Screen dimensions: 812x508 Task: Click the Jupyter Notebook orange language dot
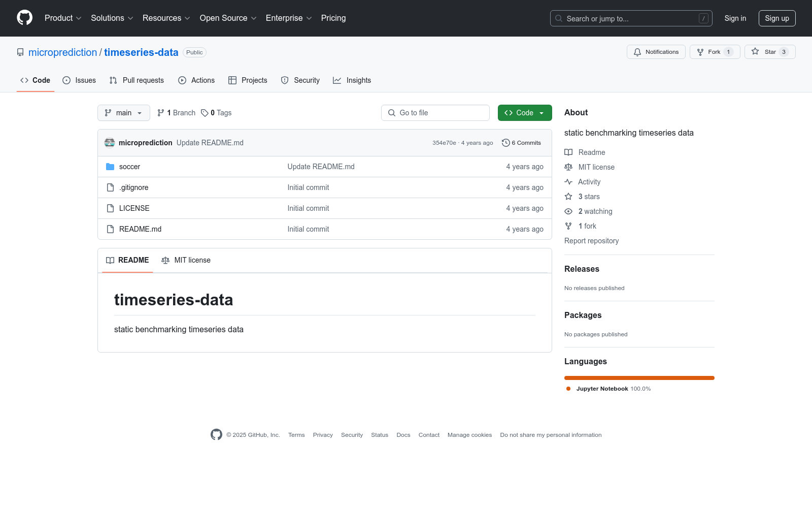568,389
